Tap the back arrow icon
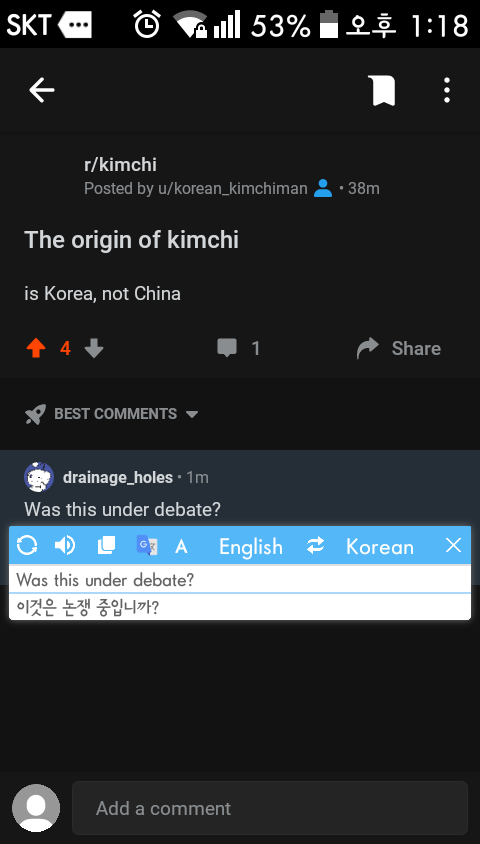The width and height of the screenshot is (480, 844). pyautogui.click(x=41, y=90)
